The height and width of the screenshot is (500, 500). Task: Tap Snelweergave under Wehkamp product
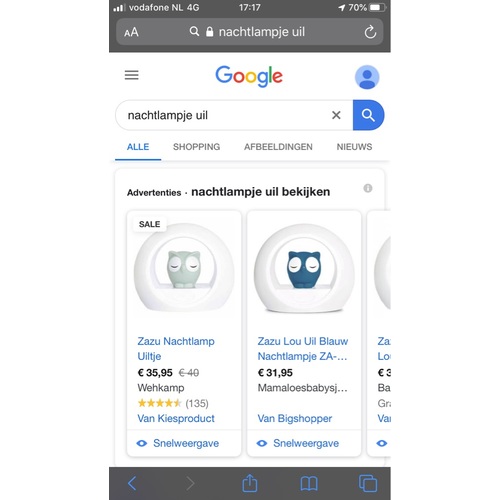178,443
